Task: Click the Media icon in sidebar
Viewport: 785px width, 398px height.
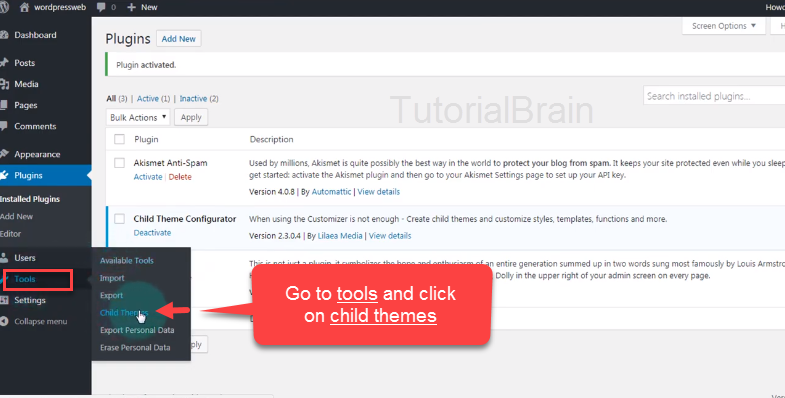Action: [x=4, y=84]
